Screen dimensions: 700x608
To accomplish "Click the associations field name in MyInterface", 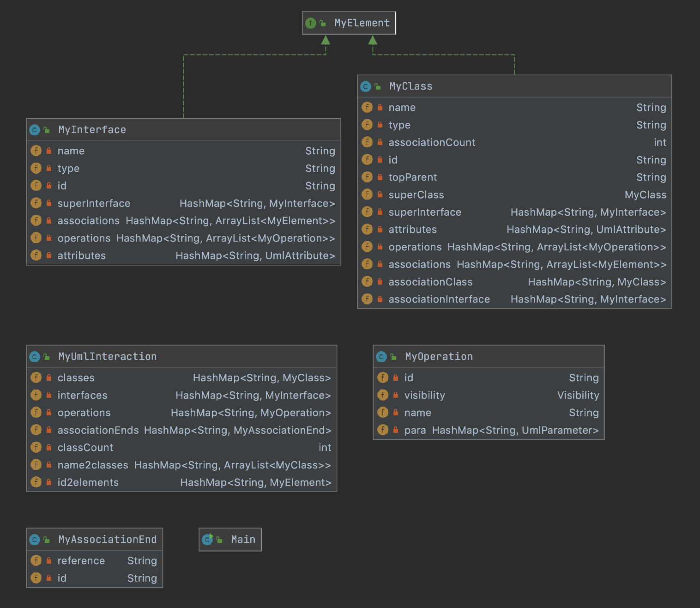I will pyautogui.click(x=89, y=221).
